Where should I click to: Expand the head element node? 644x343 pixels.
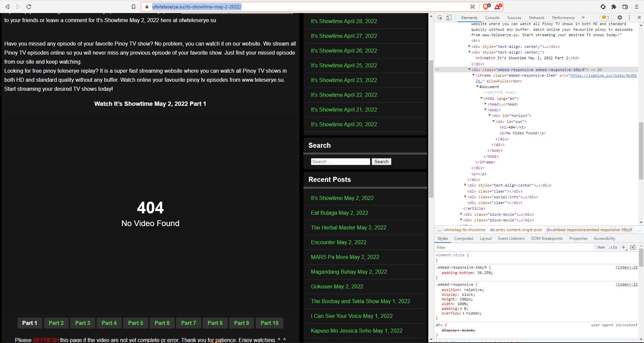485,104
